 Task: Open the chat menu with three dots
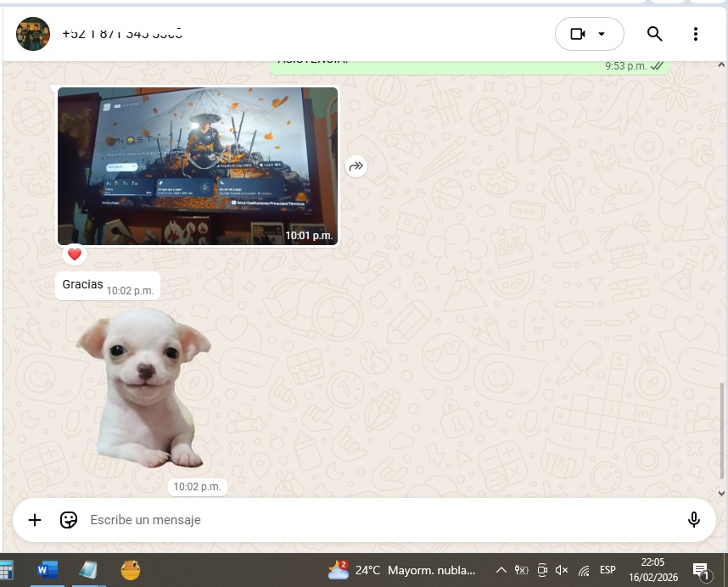tap(695, 34)
